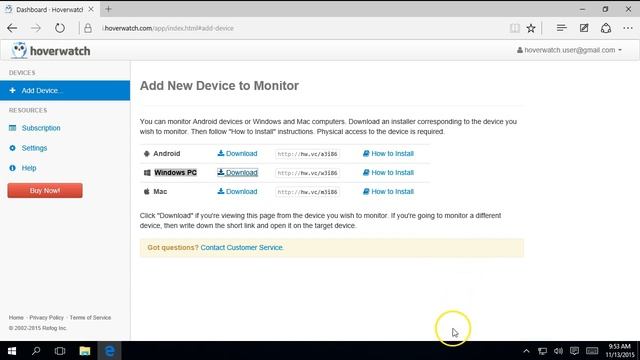Open How to Install for Windows PC

(x=388, y=173)
